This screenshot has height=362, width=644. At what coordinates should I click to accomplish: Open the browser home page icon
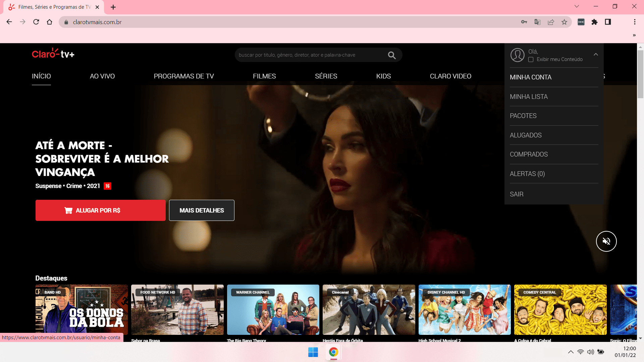[50, 22]
